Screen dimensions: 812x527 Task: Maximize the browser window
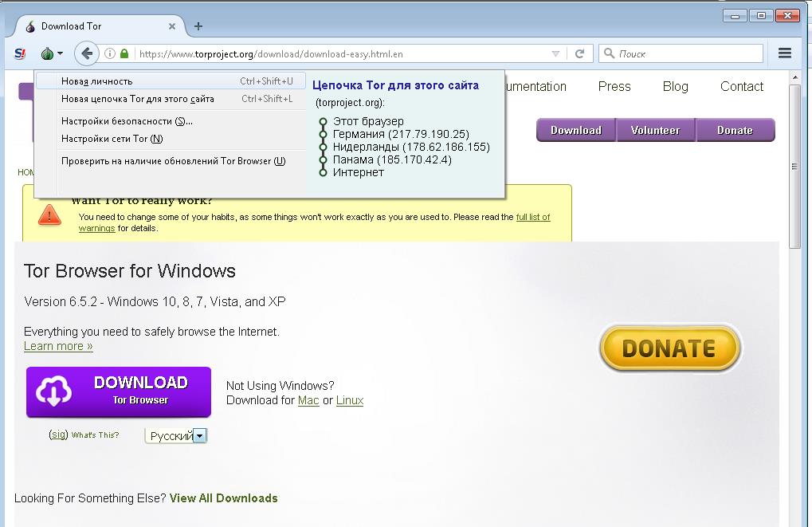coord(761,15)
